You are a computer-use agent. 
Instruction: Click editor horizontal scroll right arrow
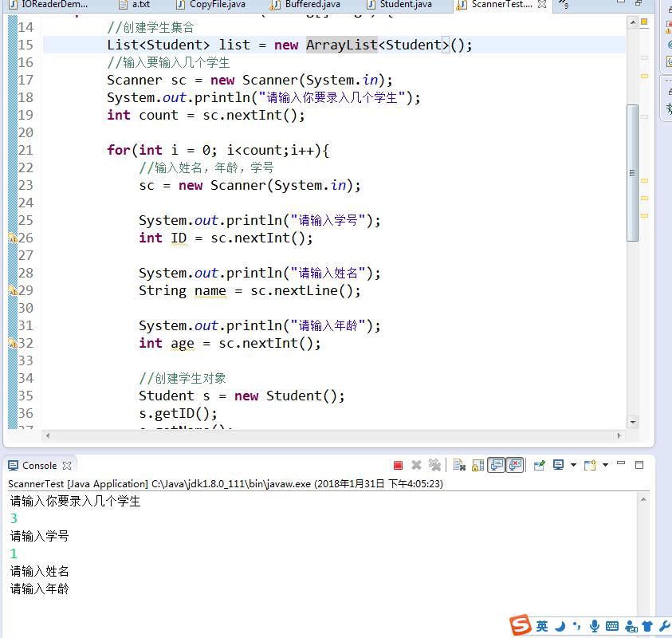coord(619,435)
